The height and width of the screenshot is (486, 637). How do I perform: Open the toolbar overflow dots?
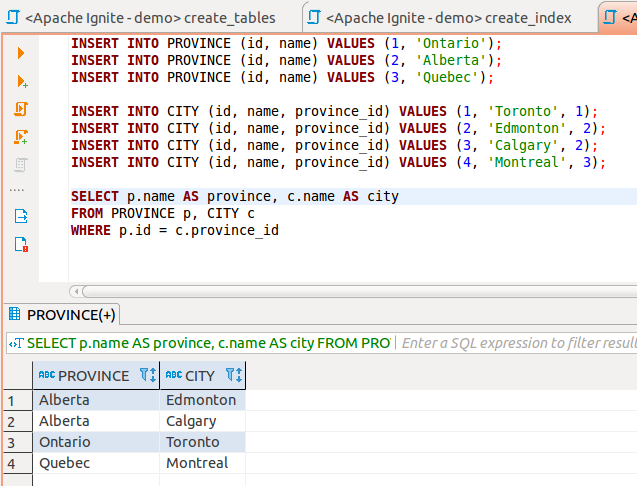coord(17,190)
